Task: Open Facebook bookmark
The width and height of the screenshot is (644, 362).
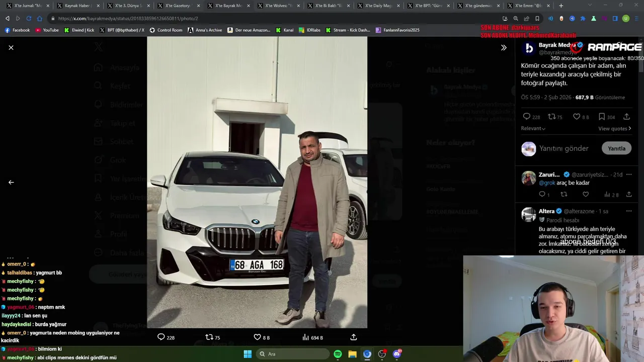Action: tap(17, 30)
